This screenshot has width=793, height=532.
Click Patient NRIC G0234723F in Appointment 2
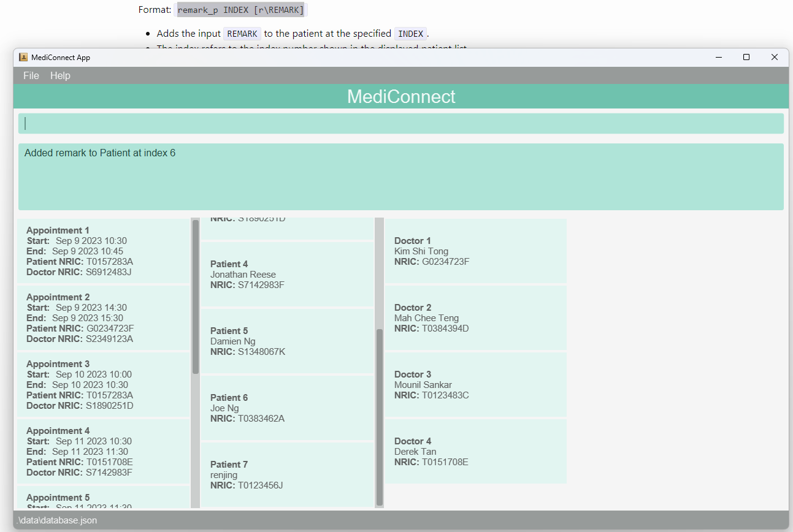tap(110, 329)
